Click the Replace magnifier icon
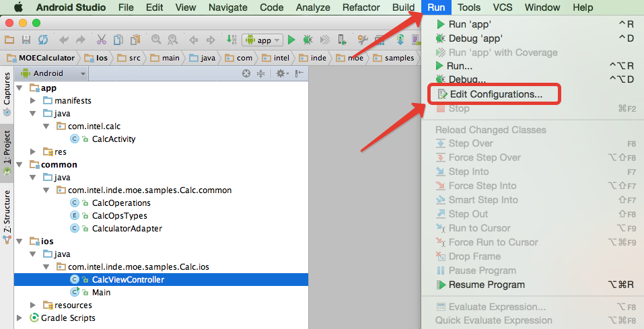 173,40
